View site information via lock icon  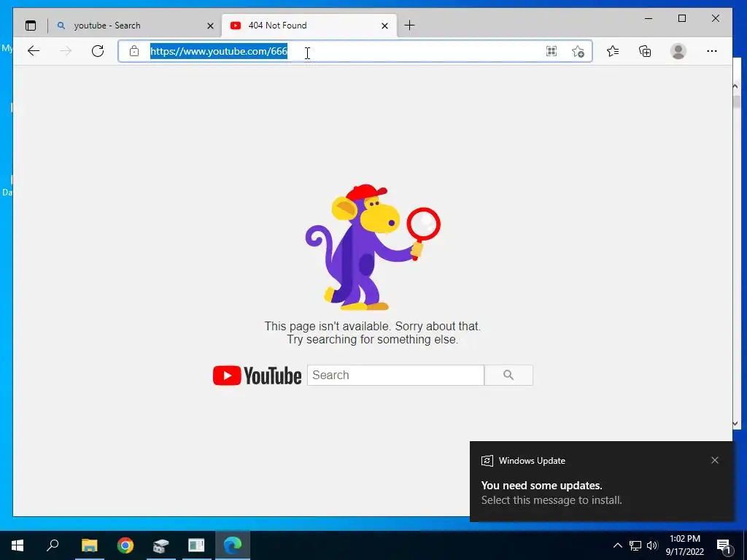tap(134, 51)
